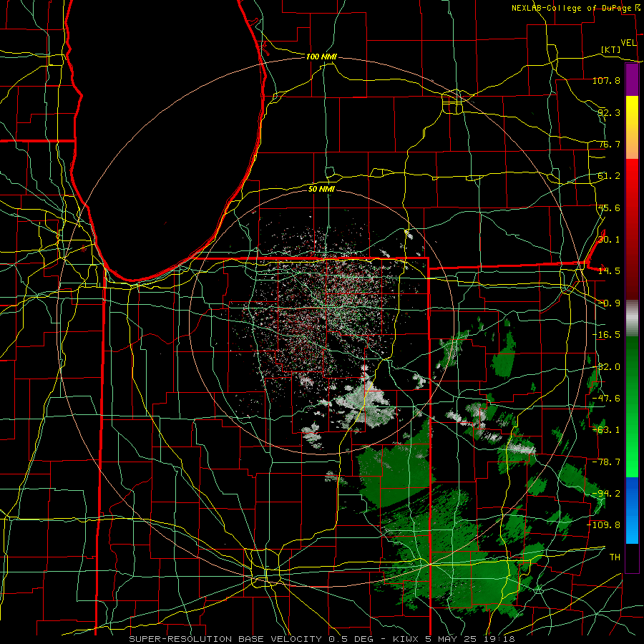Select the 61.2 scale value
This screenshot has width=644, height=644.
[609, 176]
